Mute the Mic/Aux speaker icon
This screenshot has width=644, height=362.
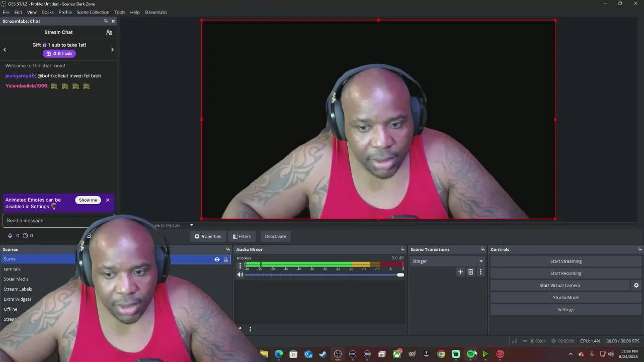tap(240, 275)
